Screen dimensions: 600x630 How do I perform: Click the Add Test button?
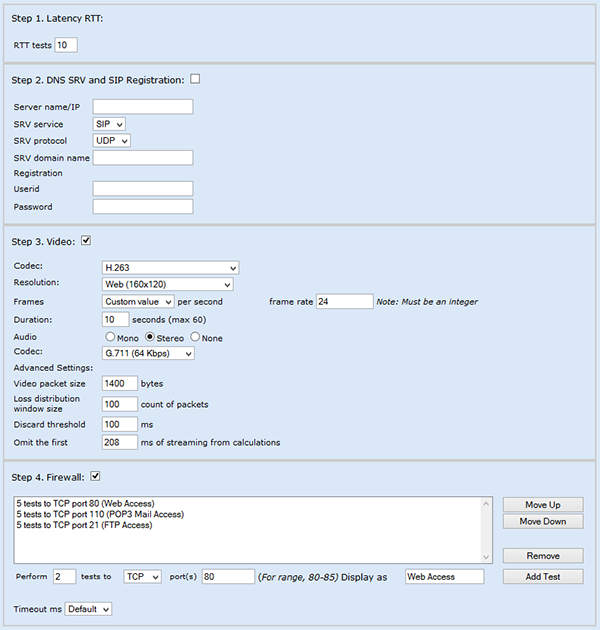[x=543, y=577]
